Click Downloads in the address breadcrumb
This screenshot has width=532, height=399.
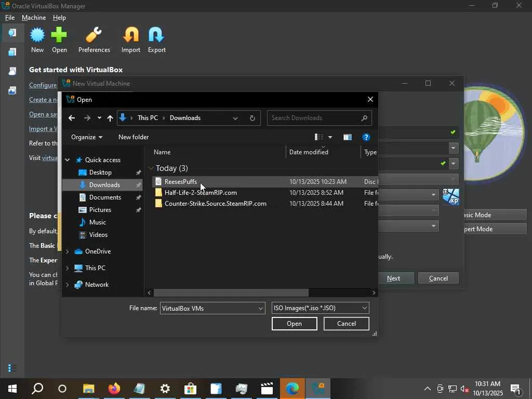(185, 118)
